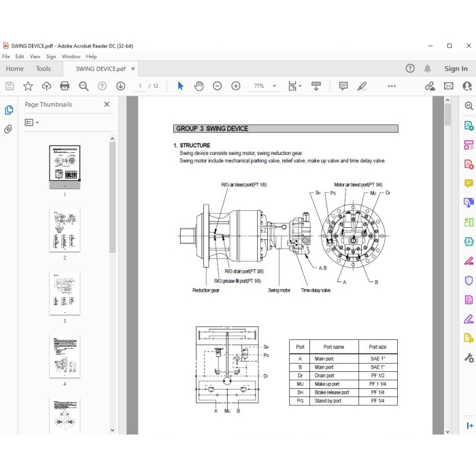Viewport: 476px width, 476px height.
Task: Choose the Selection arrow tool
Action: (x=180, y=86)
